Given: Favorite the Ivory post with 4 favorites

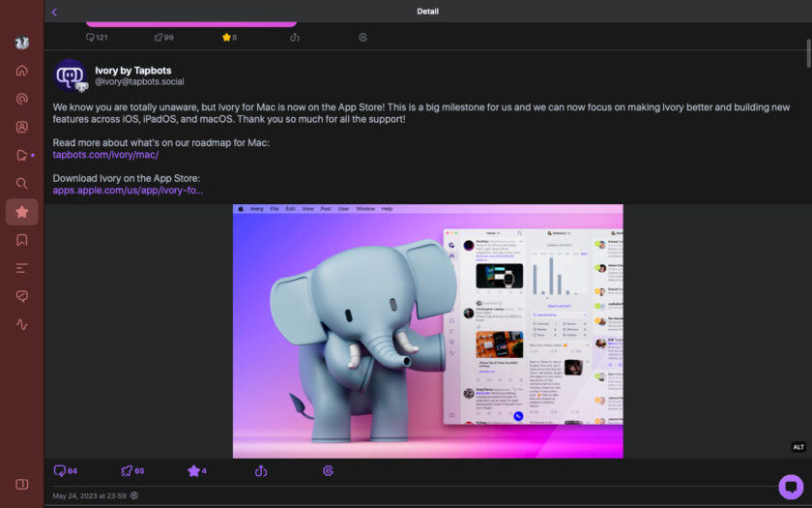Looking at the screenshot, I should 197,470.
